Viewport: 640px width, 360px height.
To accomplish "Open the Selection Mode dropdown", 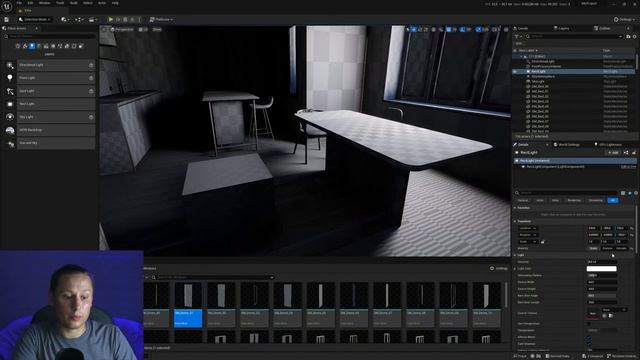I will (x=35, y=19).
